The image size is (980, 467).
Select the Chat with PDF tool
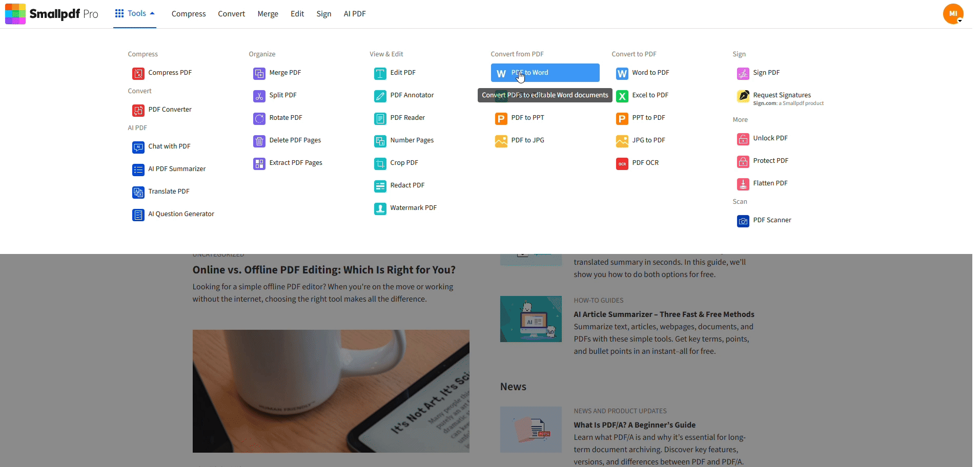pyautogui.click(x=169, y=146)
